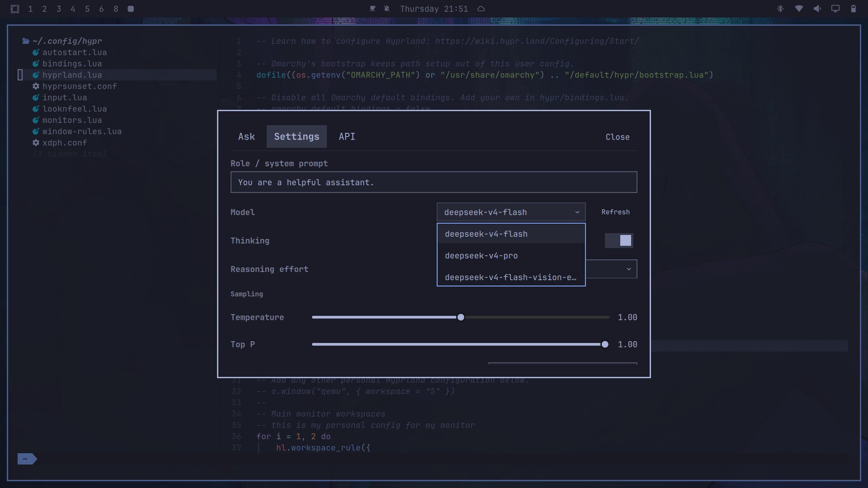Viewport: 868px width, 488px height.
Task: Switch to workspace 8
Action: (116, 9)
